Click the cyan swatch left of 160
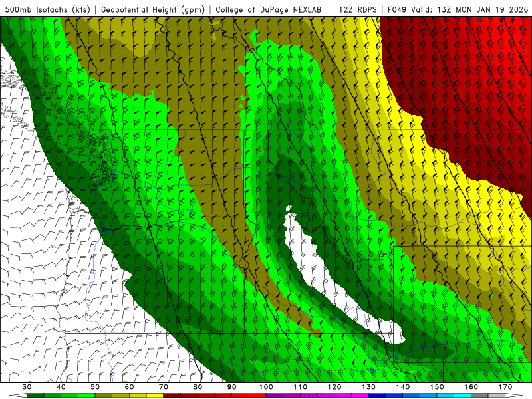Image resolution: width=532 pixels, height=399 pixels. click(x=463, y=396)
